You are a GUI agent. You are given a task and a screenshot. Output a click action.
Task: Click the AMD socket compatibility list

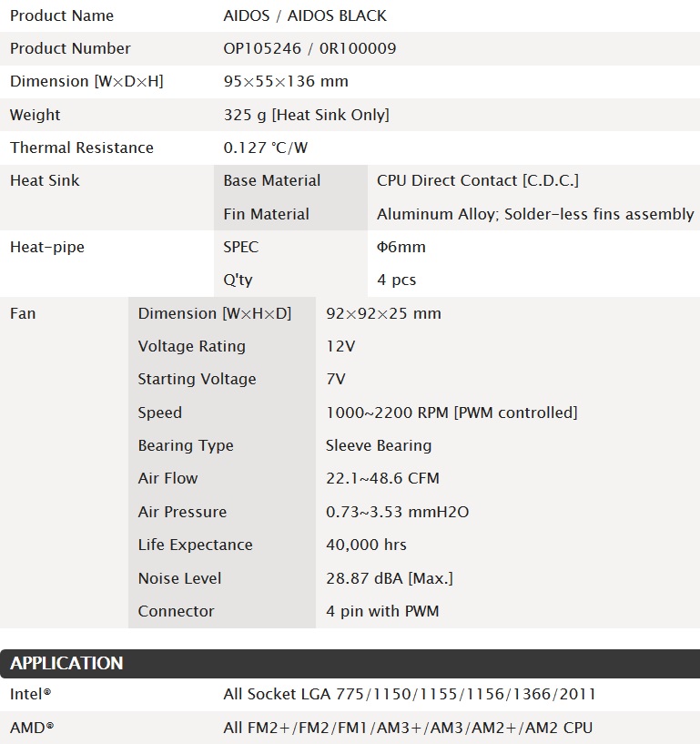point(408,728)
